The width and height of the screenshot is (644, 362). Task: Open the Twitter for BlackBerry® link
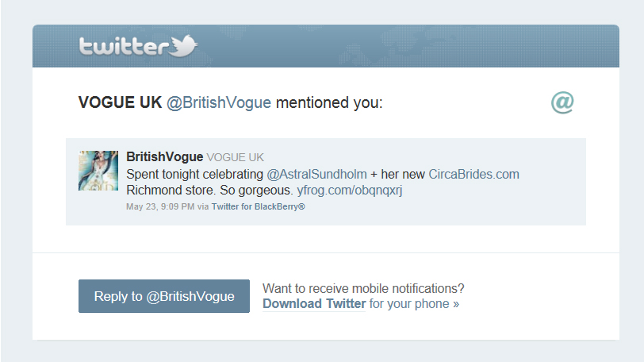tap(259, 206)
